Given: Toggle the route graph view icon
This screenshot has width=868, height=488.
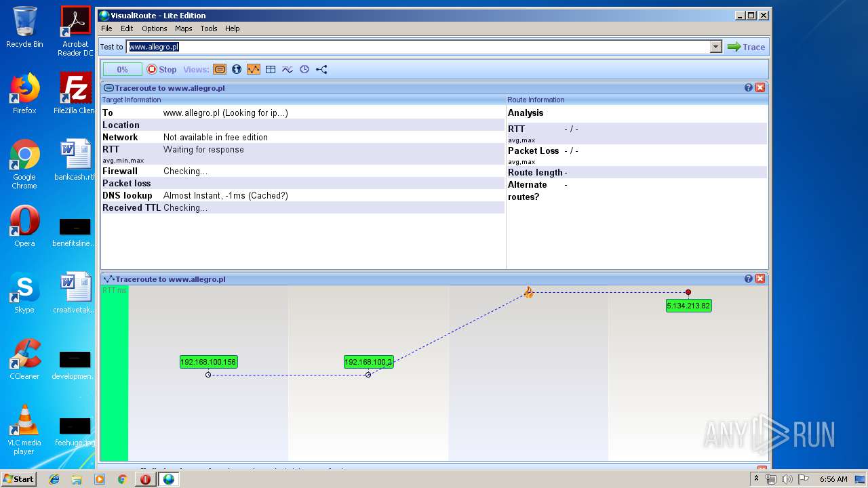Looking at the screenshot, I should tap(254, 69).
